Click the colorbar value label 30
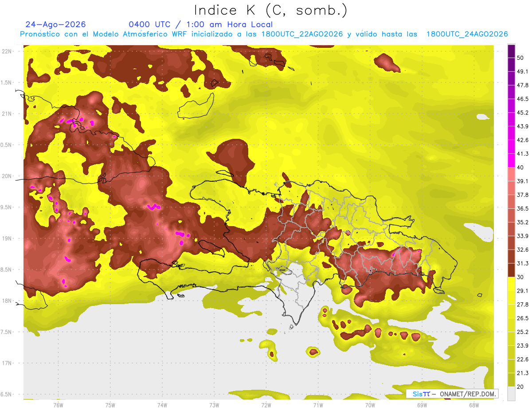This screenshot has height=411, width=532. pyautogui.click(x=520, y=277)
